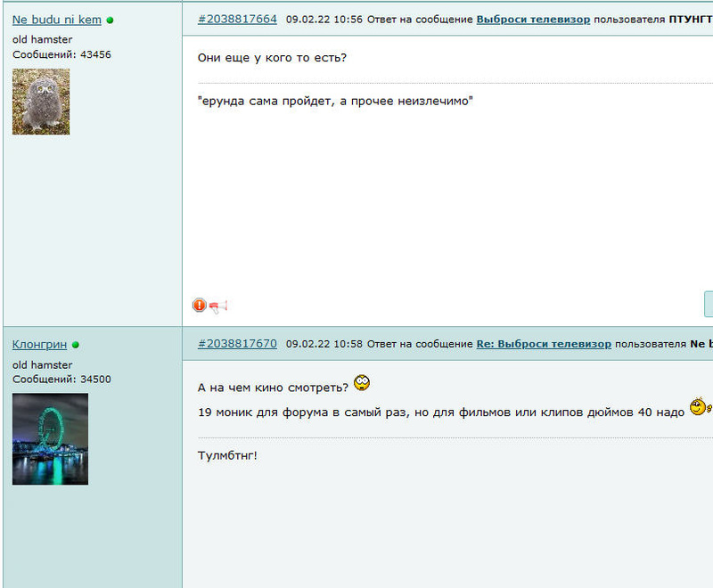Open the Ne budu ni kem user profile link
The height and width of the screenshot is (588, 713).
pos(57,20)
